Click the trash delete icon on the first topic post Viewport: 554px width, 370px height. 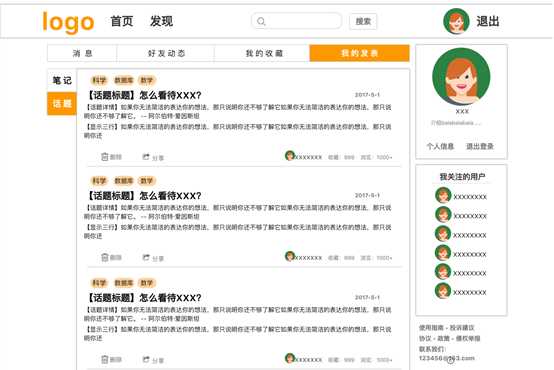(105, 157)
